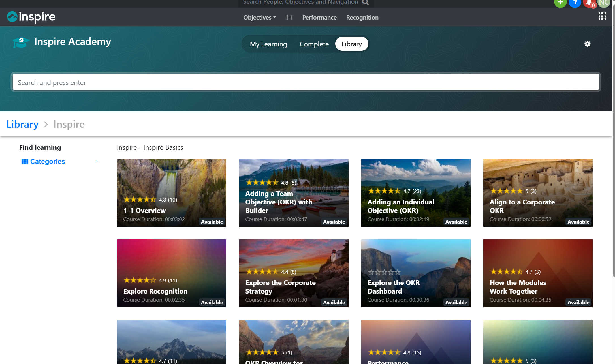Open the Explore Recognition course

coord(172,273)
